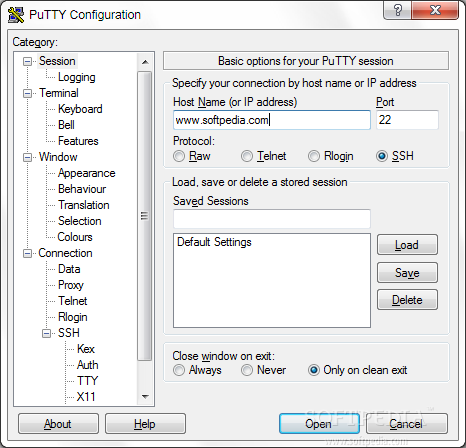Open the Translation settings category
The height and width of the screenshot is (448, 466).
[84, 205]
